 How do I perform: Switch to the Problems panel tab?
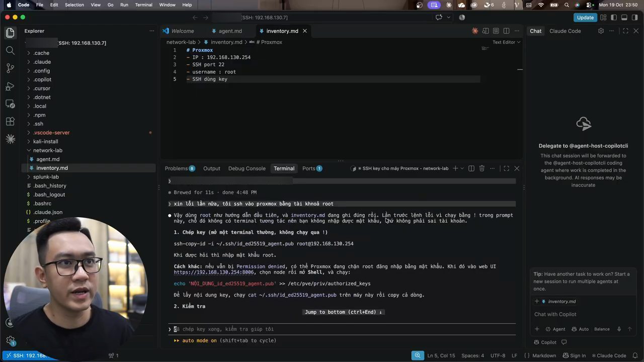pyautogui.click(x=180, y=168)
